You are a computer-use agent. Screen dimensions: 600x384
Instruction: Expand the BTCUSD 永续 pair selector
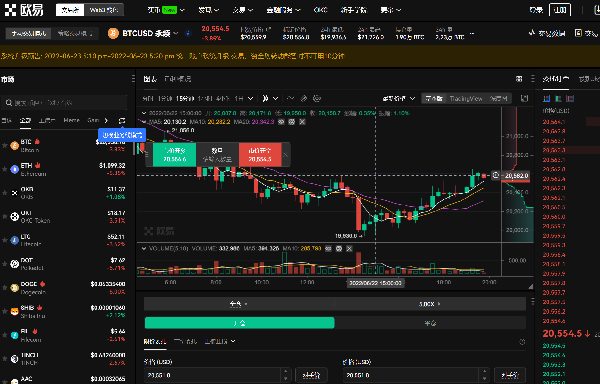point(150,33)
